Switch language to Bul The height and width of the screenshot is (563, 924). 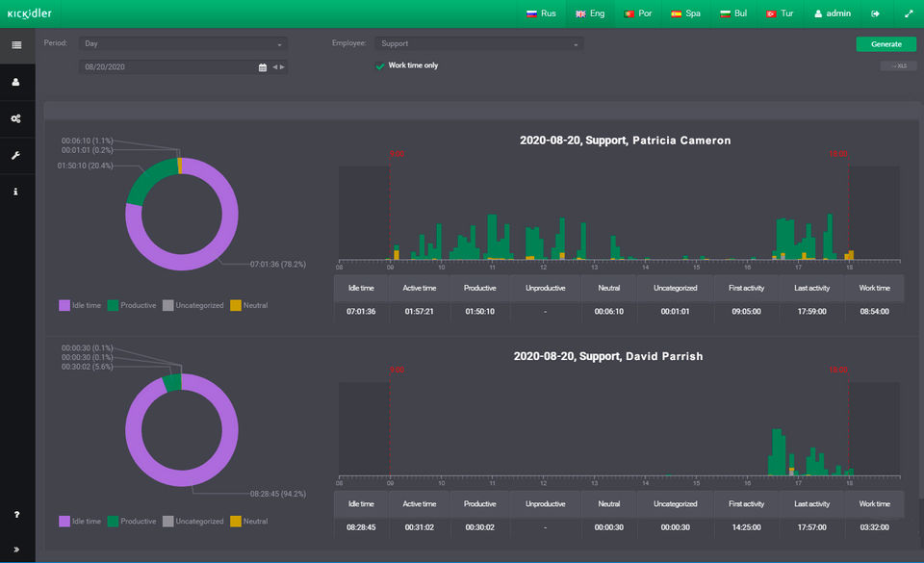point(733,13)
